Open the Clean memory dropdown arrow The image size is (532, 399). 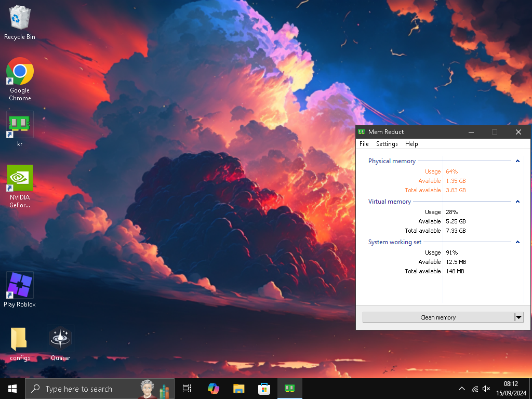pyautogui.click(x=518, y=317)
